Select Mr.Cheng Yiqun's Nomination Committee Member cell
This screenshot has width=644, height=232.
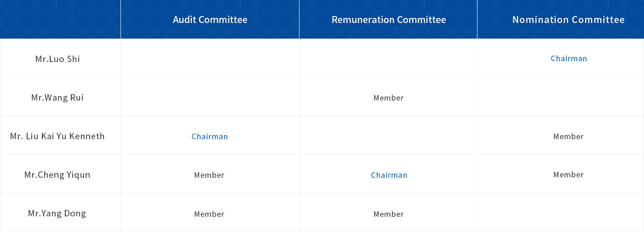(568, 175)
